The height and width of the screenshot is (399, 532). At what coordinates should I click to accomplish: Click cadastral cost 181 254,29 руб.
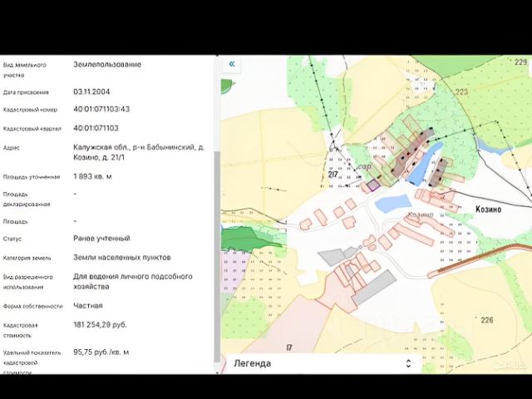[x=100, y=325]
